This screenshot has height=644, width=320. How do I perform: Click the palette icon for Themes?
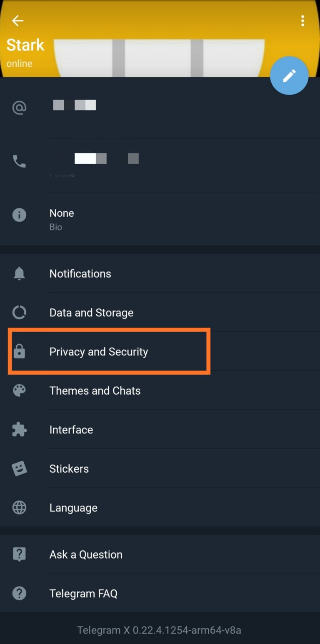click(x=19, y=391)
